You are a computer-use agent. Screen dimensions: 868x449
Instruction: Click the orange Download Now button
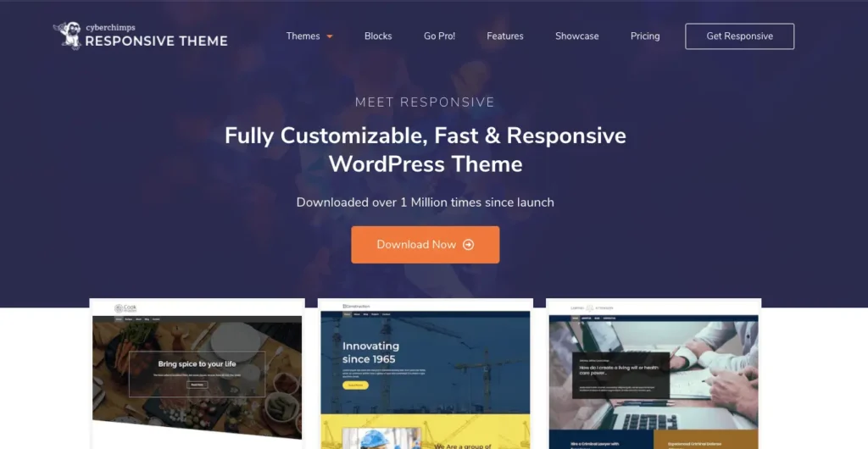[x=425, y=245]
